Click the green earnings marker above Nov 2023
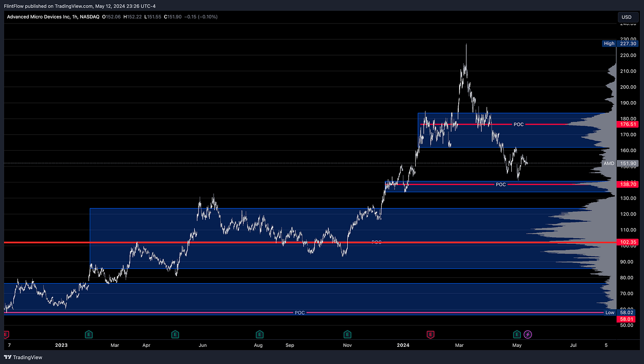 [x=347, y=334]
